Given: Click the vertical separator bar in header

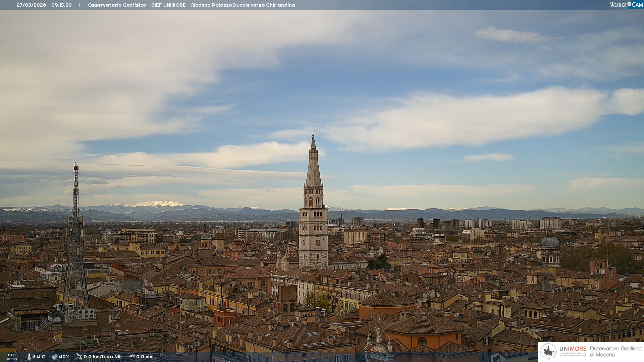Looking at the screenshot, I should click(79, 5).
